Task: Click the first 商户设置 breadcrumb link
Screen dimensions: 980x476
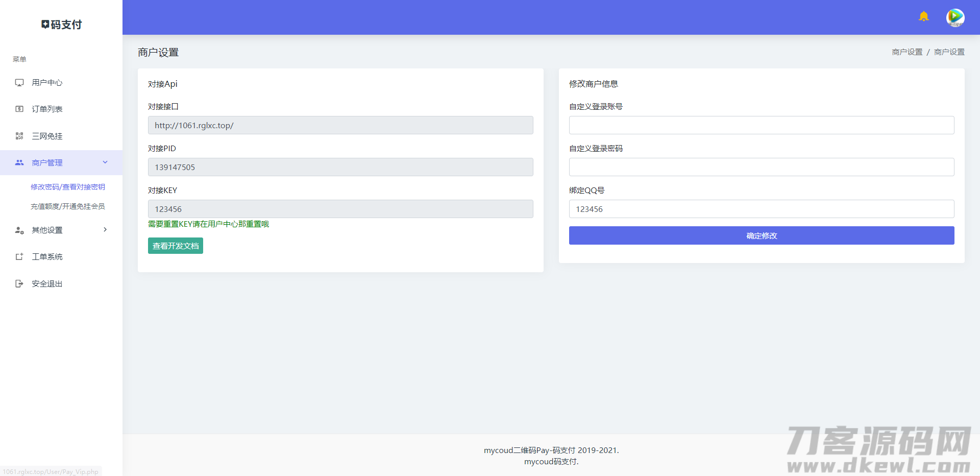Action: (907, 52)
